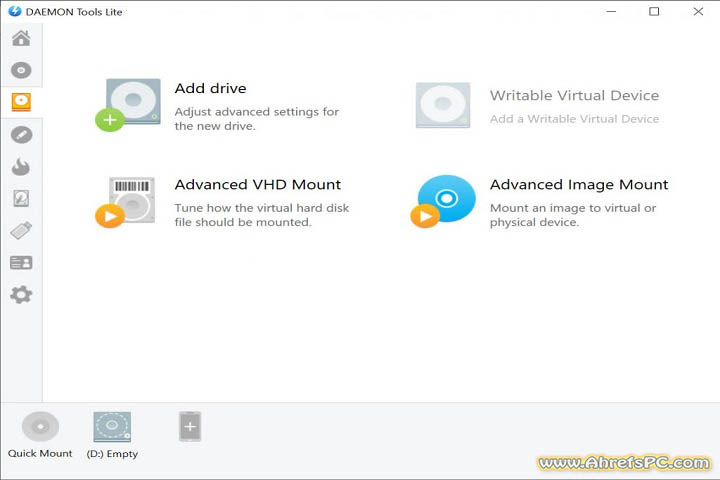Open the Burn flame icon in sidebar

[x=21, y=167]
